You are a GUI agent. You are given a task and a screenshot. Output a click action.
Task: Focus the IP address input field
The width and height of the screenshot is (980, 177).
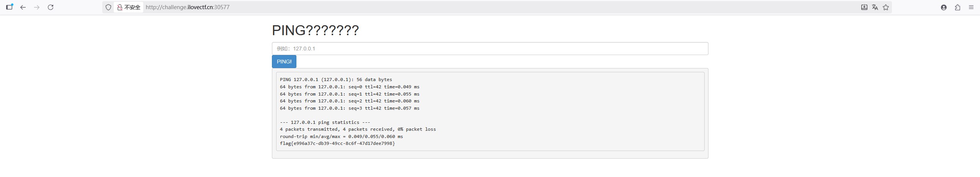[x=490, y=49]
